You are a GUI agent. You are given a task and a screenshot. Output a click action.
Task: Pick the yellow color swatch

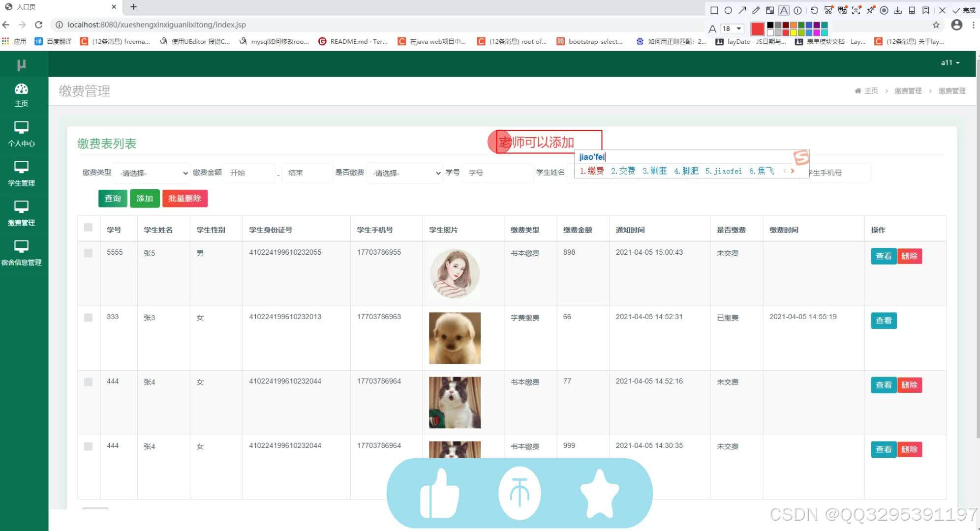pos(793,32)
